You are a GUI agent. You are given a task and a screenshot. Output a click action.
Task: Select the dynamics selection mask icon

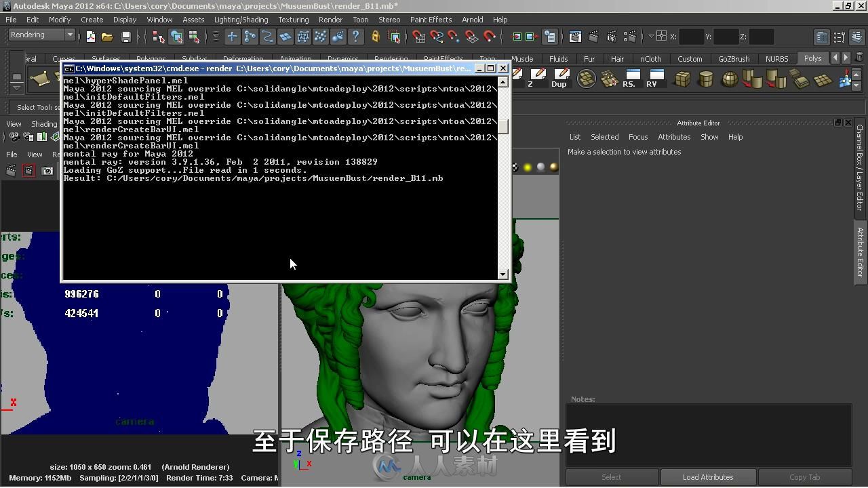320,37
